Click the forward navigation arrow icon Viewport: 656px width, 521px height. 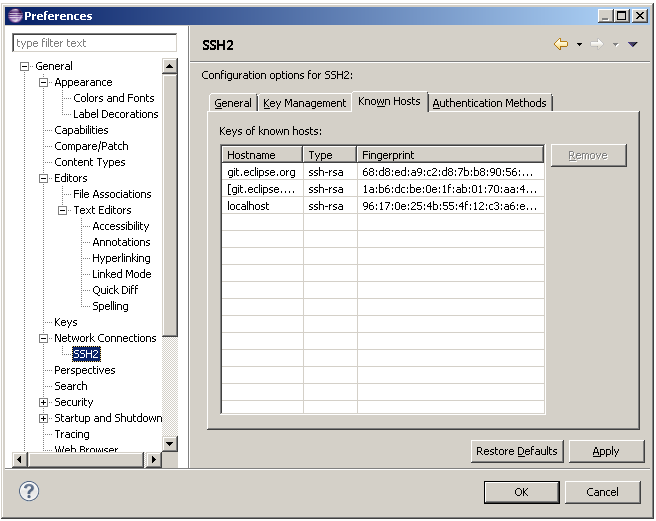[x=597, y=45]
